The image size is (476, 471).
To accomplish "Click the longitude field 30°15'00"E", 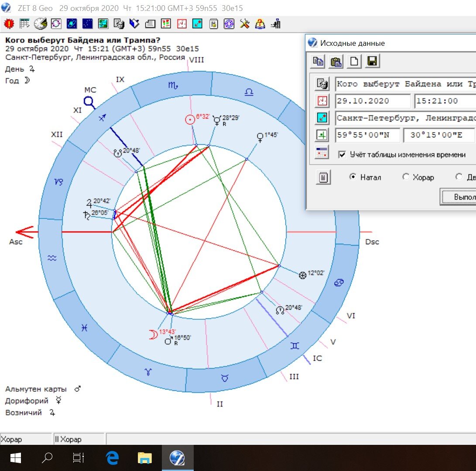I will [x=439, y=135].
